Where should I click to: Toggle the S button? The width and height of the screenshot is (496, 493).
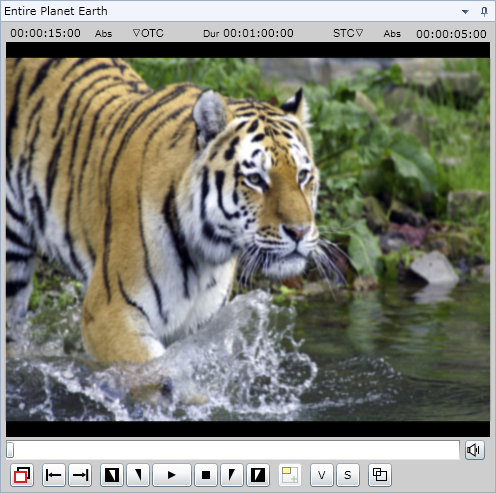tap(348, 475)
